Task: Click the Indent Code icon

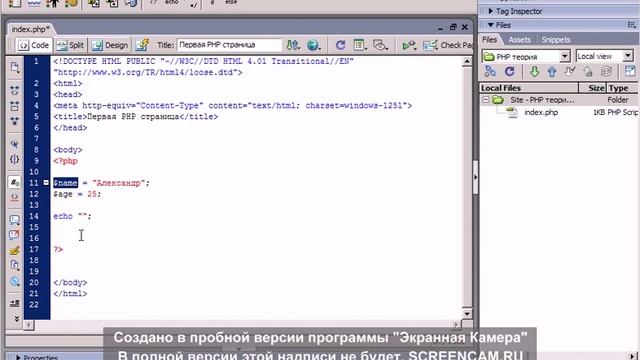Action: [x=15, y=303]
